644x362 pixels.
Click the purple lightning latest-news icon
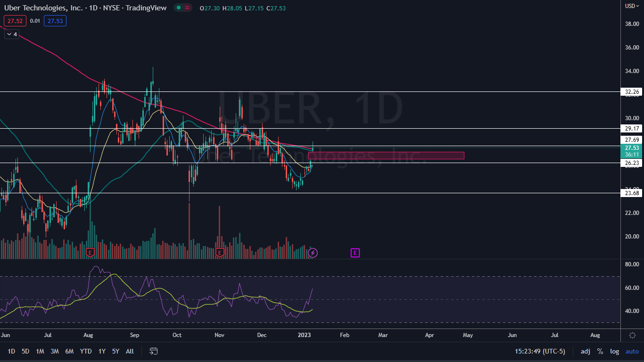coord(313,253)
